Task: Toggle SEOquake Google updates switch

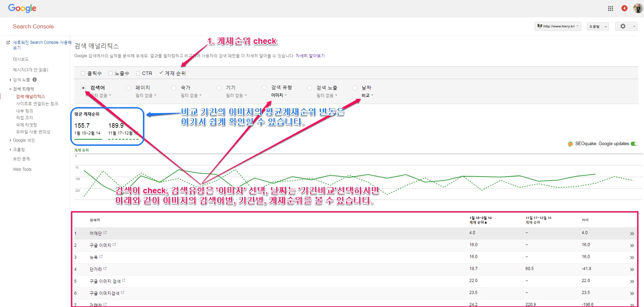Action: click(x=634, y=144)
